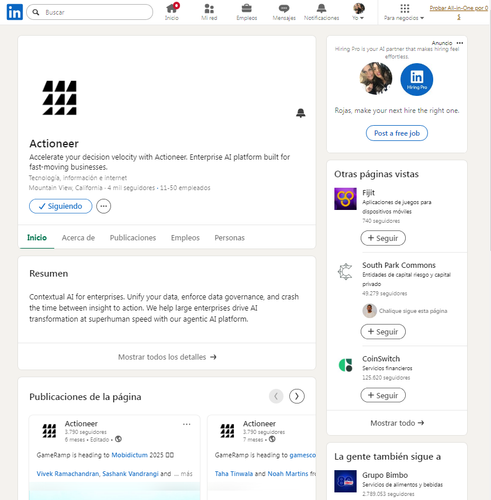Select the Inicio page tab
This screenshot has width=491, height=500.
coord(37,238)
